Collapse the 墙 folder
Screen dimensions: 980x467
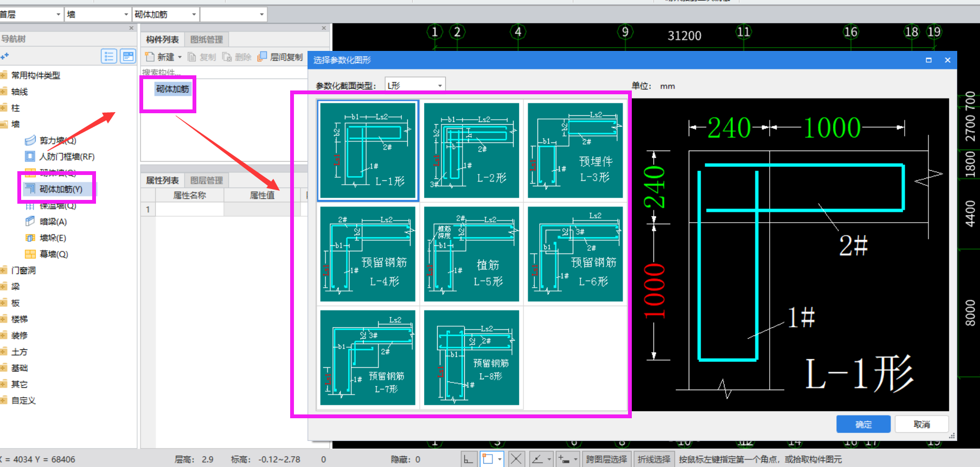click(4, 124)
